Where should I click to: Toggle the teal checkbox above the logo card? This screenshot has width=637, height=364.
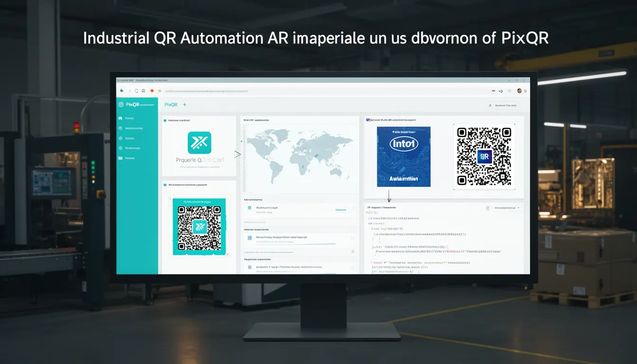tap(165, 120)
